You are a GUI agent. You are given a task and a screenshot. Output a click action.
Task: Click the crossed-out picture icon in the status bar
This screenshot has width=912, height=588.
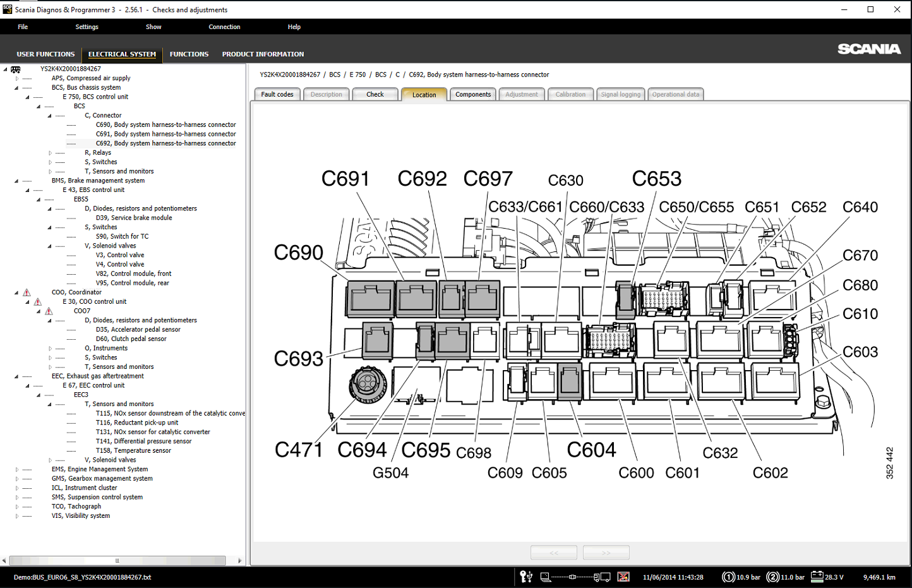pyautogui.click(x=622, y=577)
